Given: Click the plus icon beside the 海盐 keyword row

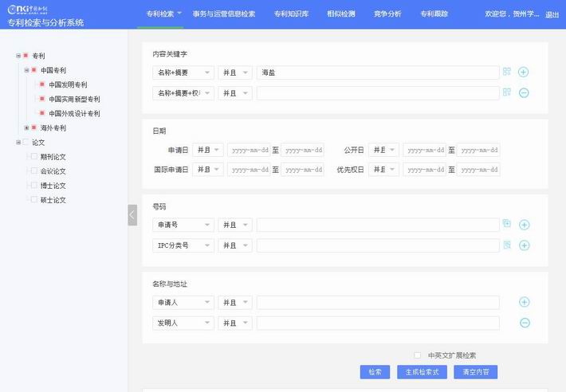Looking at the screenshot, I should coord(524,73).
